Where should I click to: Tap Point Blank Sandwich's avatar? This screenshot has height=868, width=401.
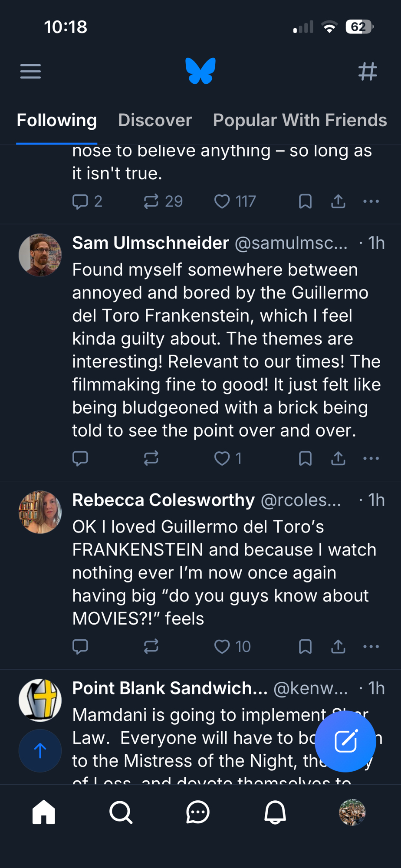[40, 700]
